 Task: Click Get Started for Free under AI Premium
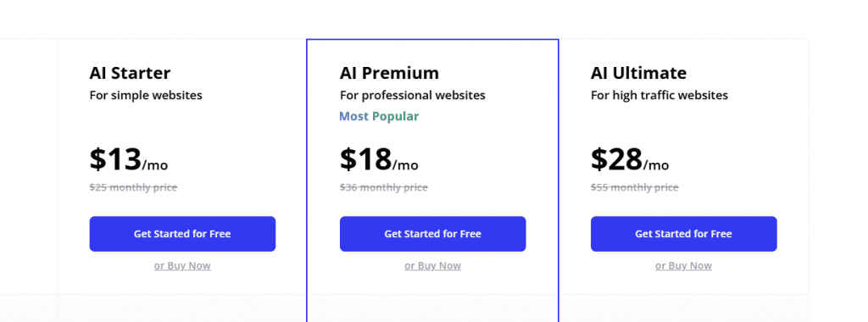[x=433, y=234]
